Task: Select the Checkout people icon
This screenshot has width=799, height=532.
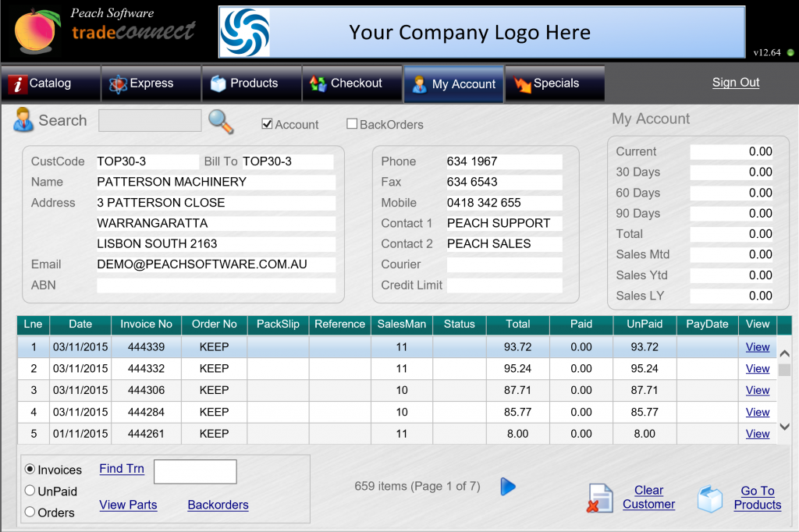Action: 317,83
